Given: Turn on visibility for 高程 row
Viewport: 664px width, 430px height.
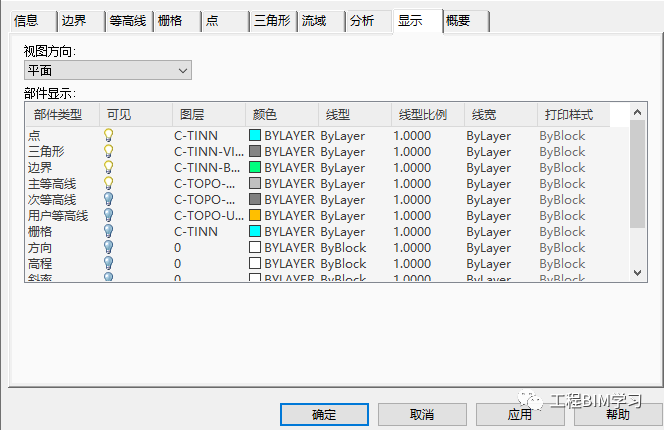Looking at the screenshot, I should coord(108,264).
